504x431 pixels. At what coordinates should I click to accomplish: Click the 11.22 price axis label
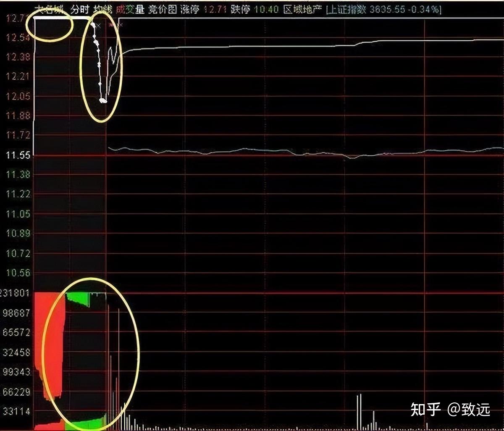click(x=18, y=194)
